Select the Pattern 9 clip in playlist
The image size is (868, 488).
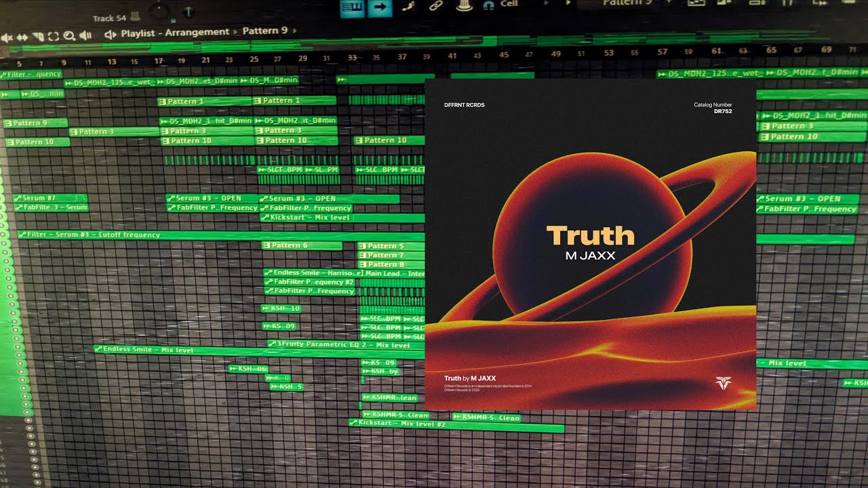click(x=36, y=123)
